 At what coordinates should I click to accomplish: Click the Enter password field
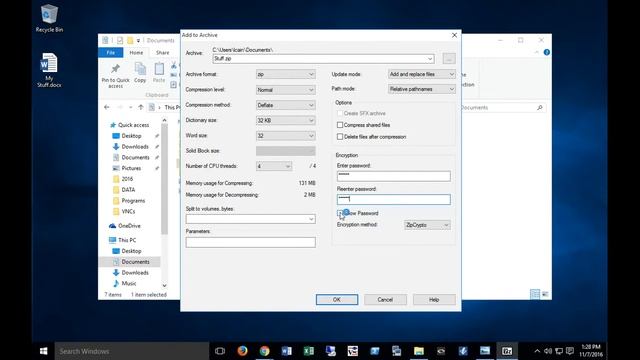(394, 176)
